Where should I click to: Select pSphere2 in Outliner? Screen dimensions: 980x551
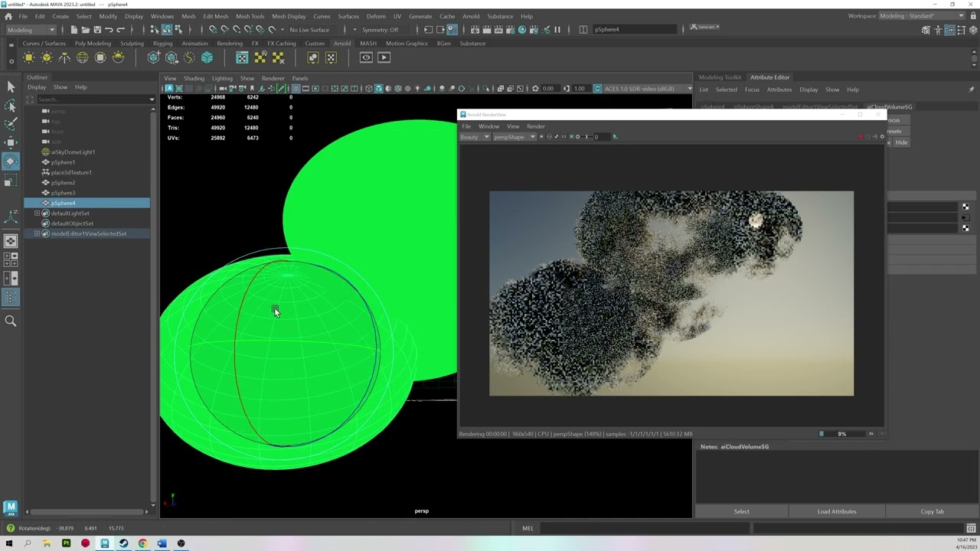tap(63, 183)
